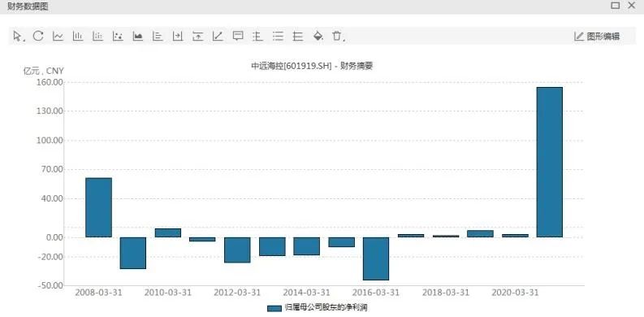This screenshot has width=644, height=317.
Task: Click the window title 财务数据图
Action: coord(28,7)
